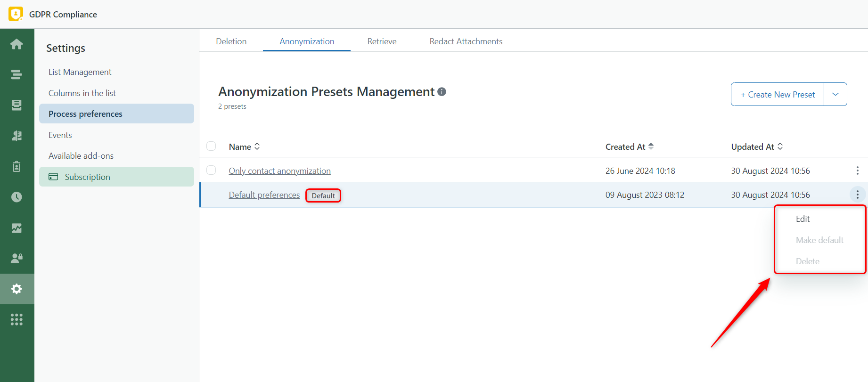The width and height of the screenshot is (868, 382).
Task: Toggle the select-all checkbox in table header
Action: click(x=211, y=146)
